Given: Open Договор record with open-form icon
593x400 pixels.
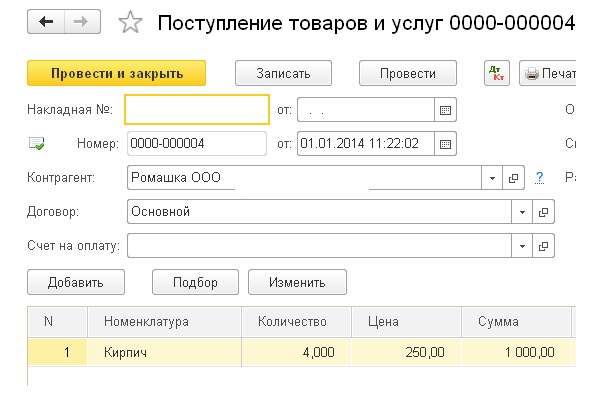Looking at the screenshot, I should click(543, 212).
